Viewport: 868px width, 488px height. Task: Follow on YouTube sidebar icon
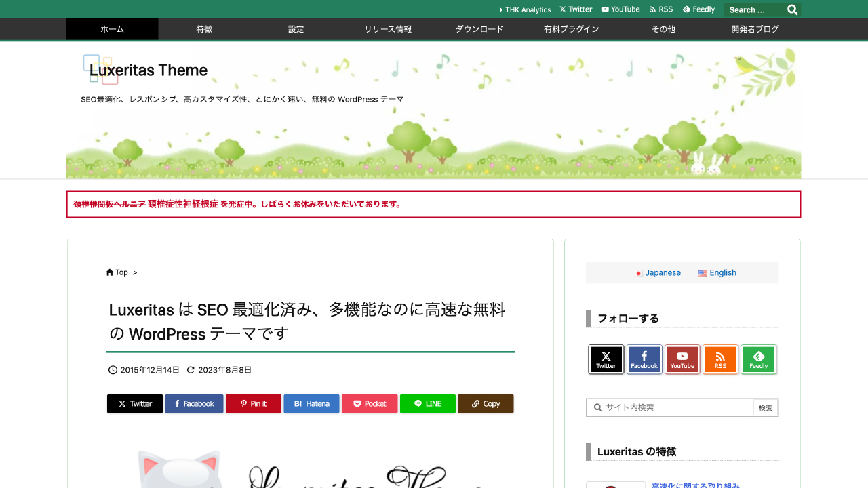tap(682, 359)
